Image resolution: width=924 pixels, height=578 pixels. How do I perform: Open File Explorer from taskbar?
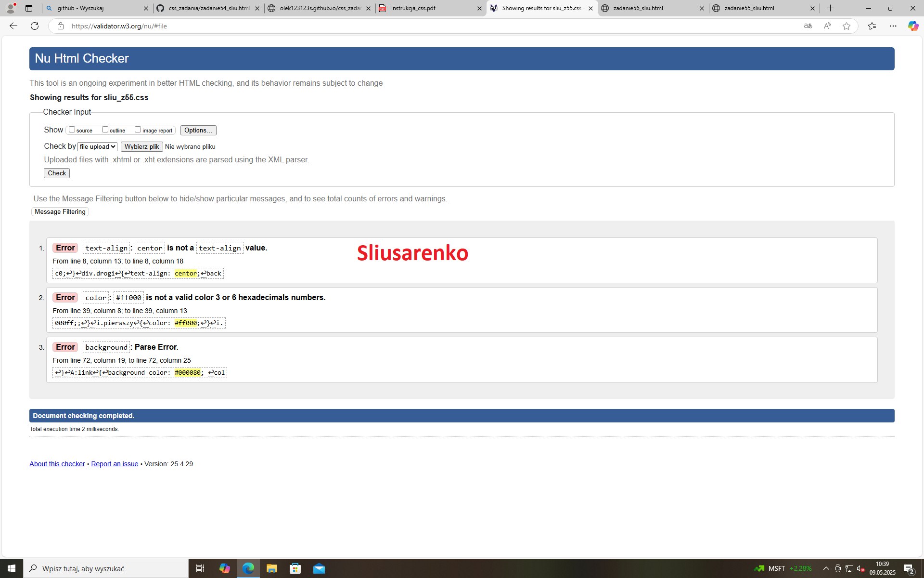pyautogui.click(x=271, y=568)
